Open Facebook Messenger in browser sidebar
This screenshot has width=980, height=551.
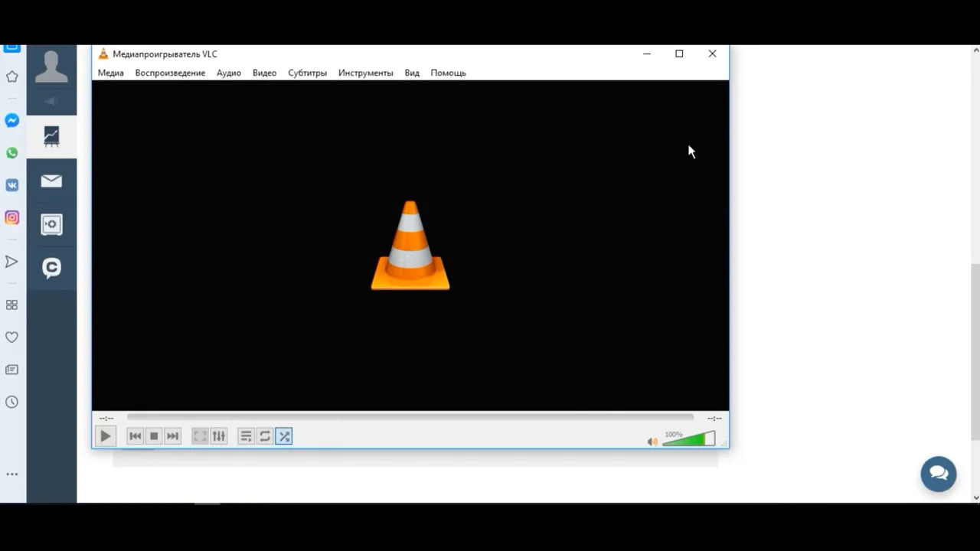point(12,120)
